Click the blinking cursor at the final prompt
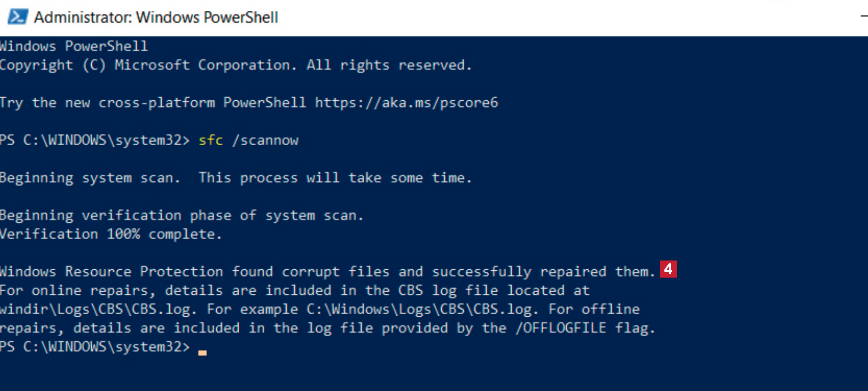This screenshot has width=868, height=391. 202,352
